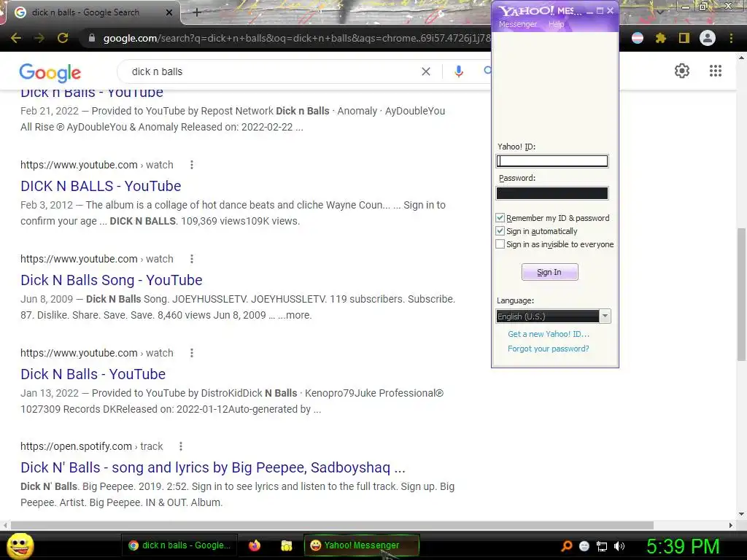Toggle Chrome side panel icon
This screenshot has height=560, width=747.
(x=684, y=38)
